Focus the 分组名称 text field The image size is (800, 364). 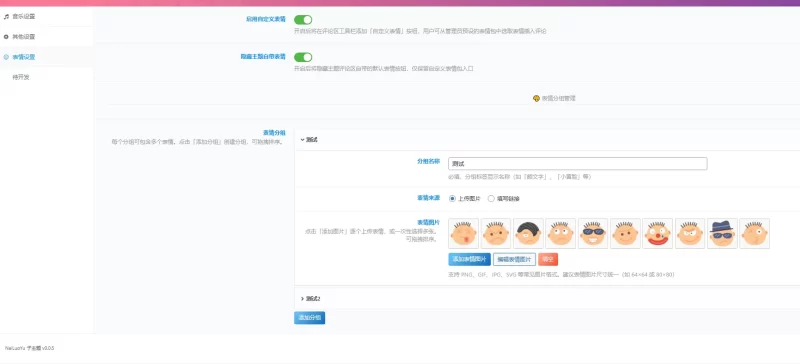pyautogui.click(x=578, y=163)
